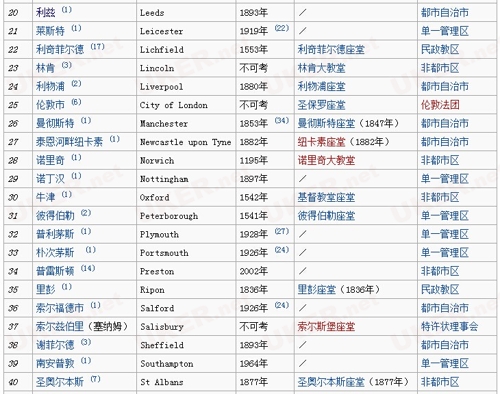Viewport: 500px width, 394px height.
Task: Open the red 纽卡素座堂 link
Action: pyautogui.click(x=321, y=142)
